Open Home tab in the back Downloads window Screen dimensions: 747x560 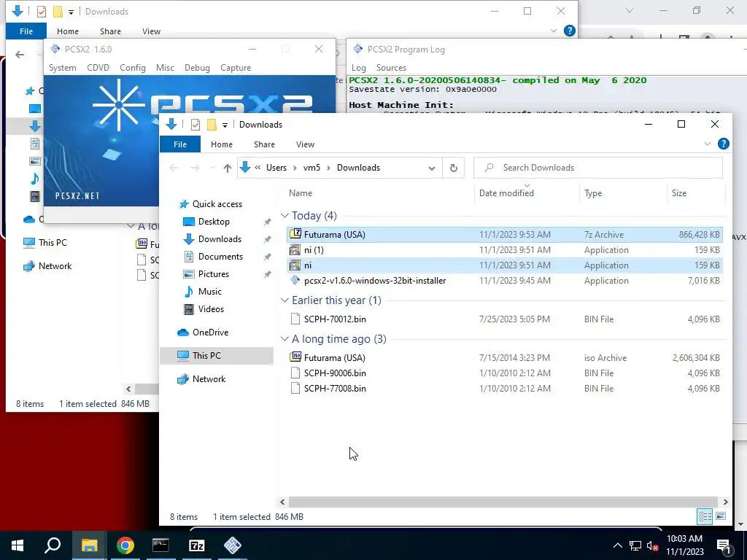(x=68, y=31)
